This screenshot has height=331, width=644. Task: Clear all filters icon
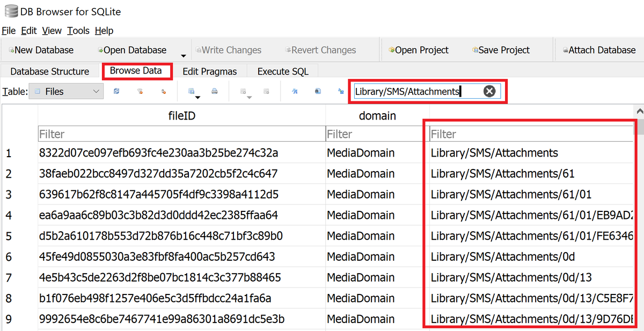point(140,92)
